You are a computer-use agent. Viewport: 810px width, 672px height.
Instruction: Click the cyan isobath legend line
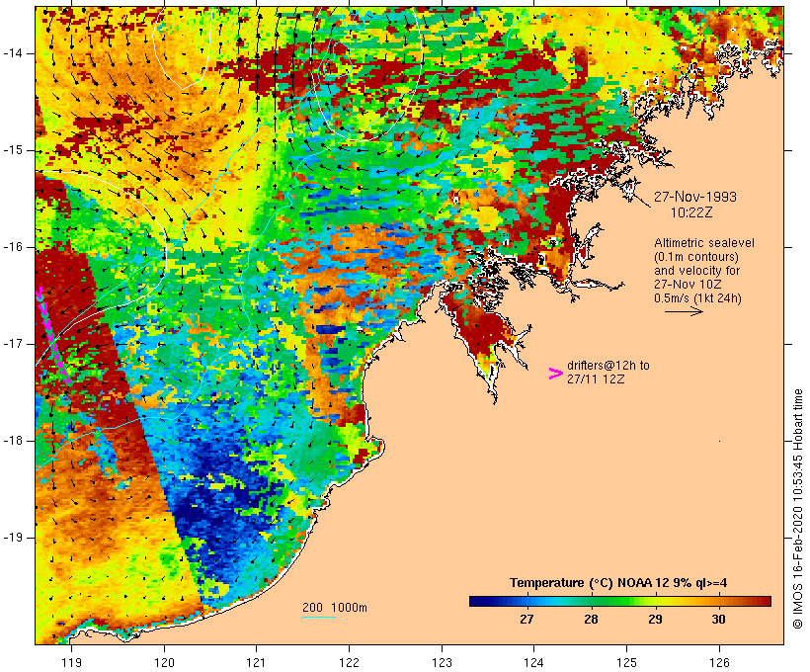click(x=319, y=617)
